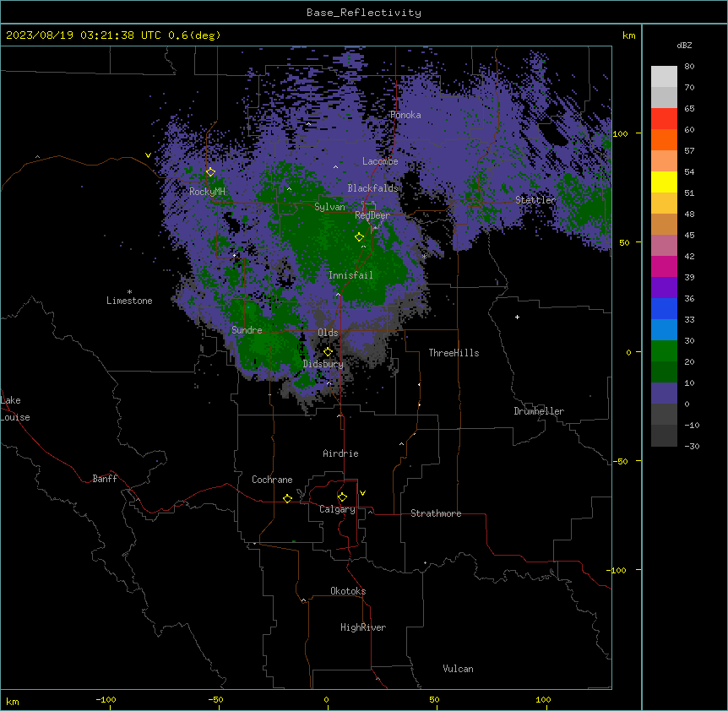Click the Olds text label
The width and height of the screenshot is (728, 711).
point(328,333)
